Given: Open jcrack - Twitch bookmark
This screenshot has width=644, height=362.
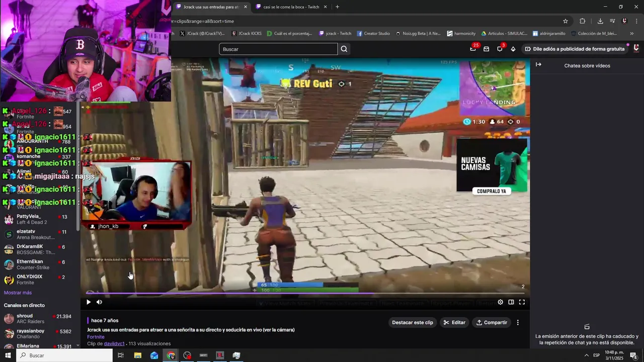Looking at the screenshot, I should 335,34.
